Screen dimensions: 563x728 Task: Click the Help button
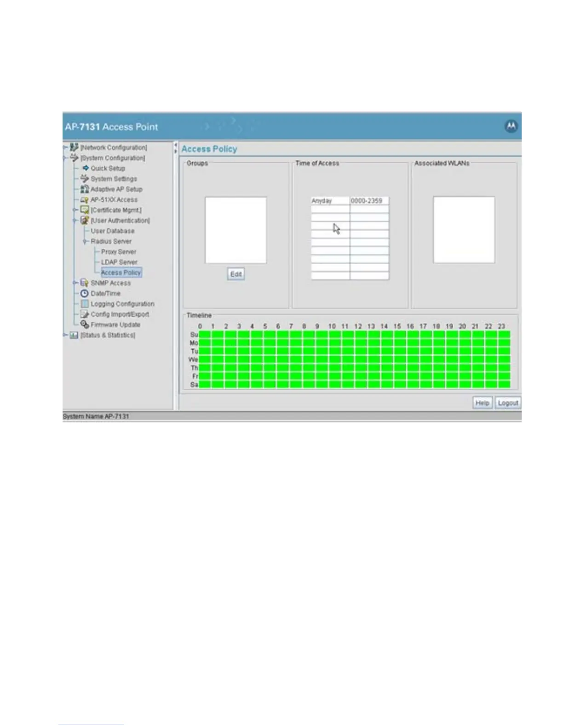click(483, 403)
